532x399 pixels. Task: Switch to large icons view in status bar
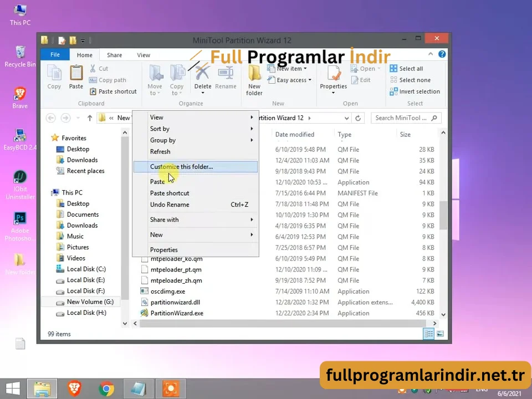pyautogui.click(x=440, y=334)
